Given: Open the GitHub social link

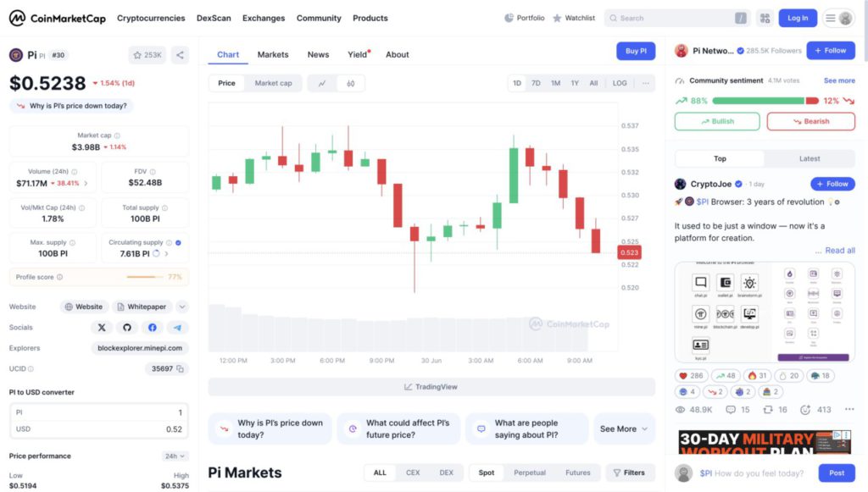Looking at the screenshot, I should pos(127,327).
